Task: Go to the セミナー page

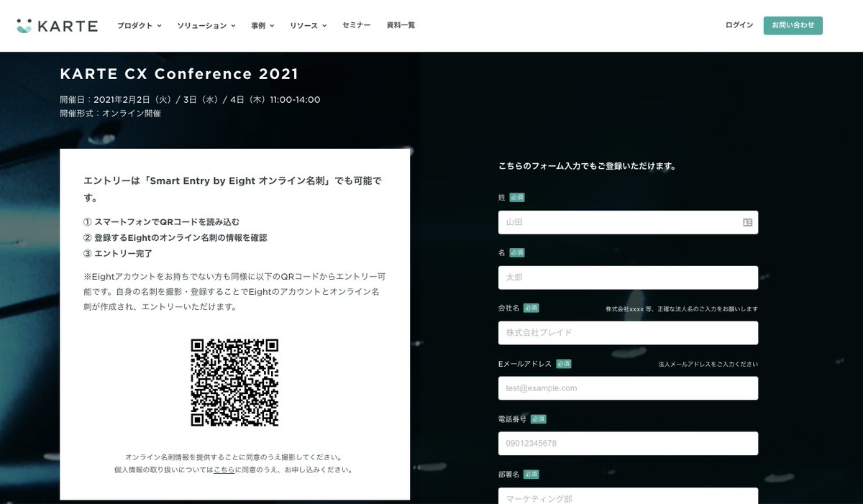Action: click(x=357, y=25)
